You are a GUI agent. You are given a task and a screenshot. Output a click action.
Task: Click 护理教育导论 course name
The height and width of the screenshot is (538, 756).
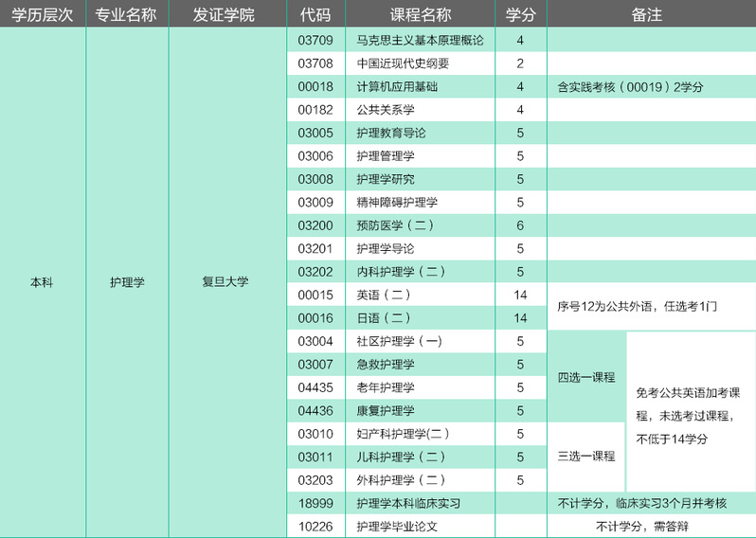(391, 133)
